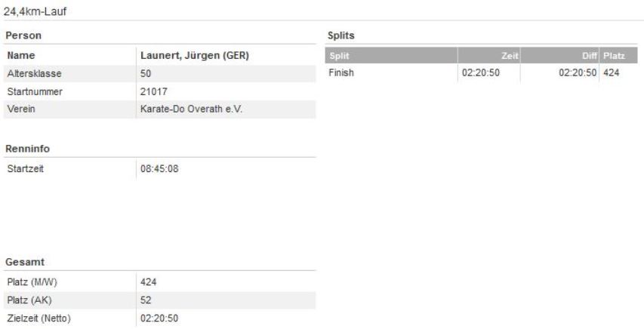This screenshot has width=644, height=329.
Task: Select the Finish split row
Action: (341, 73)
